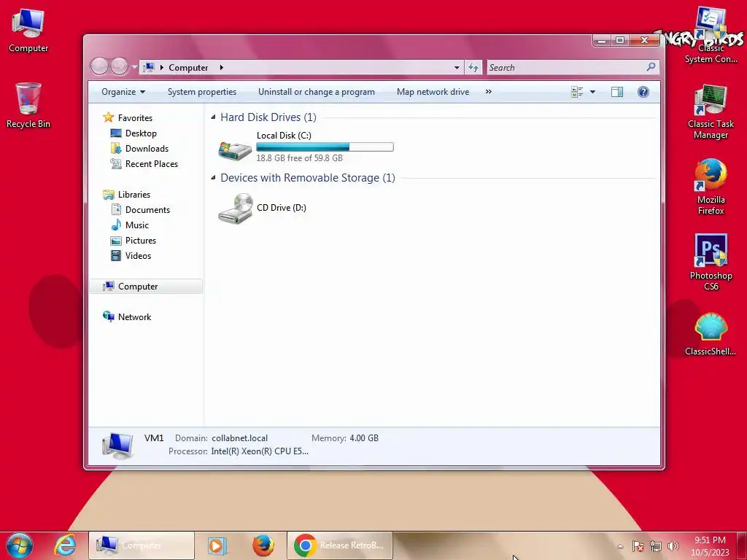
Task: Select Mozilla Firefox desktop shortcut
Action: tap(711, 187)
